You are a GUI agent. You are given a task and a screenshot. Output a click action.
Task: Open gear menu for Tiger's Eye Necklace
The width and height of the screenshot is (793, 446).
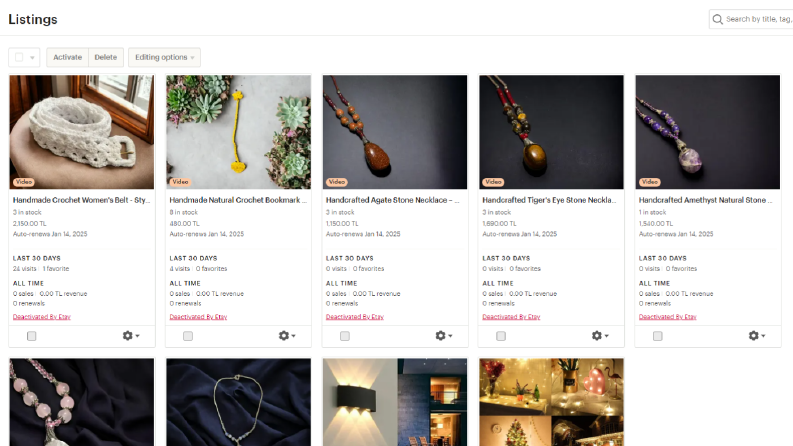coord(600,336)
